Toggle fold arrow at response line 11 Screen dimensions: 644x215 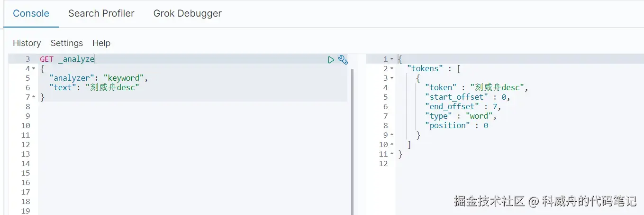point(392,154)
